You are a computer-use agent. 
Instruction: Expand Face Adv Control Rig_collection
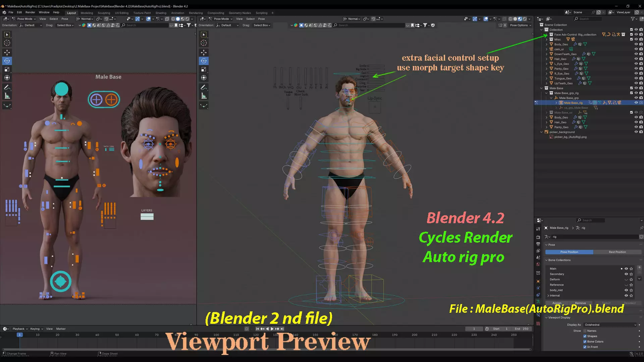point(546,35)
